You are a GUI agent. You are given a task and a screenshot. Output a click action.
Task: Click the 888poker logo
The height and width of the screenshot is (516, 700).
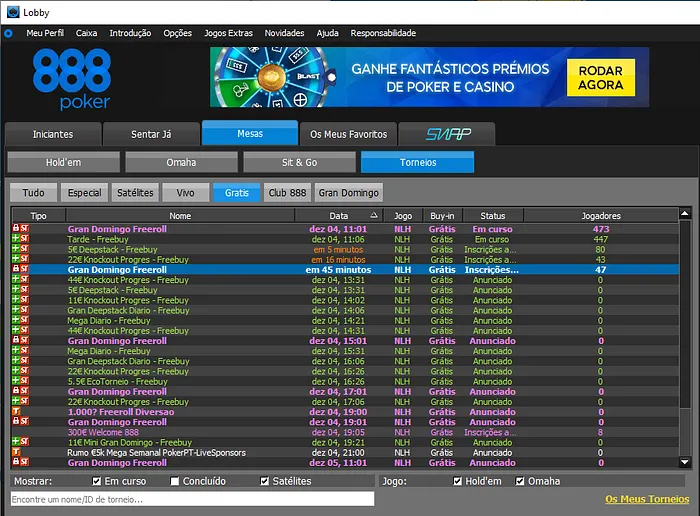[72, 79]
